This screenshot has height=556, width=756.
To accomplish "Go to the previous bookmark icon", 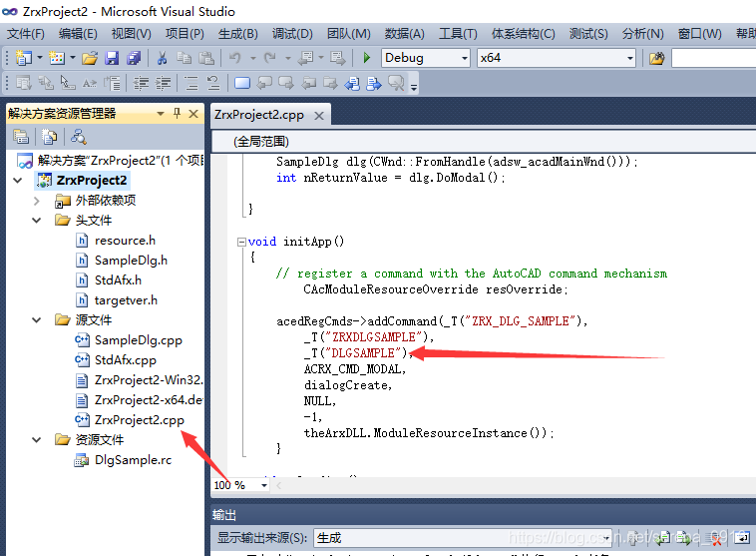I will pyautogui.click(x=264, y=84).
